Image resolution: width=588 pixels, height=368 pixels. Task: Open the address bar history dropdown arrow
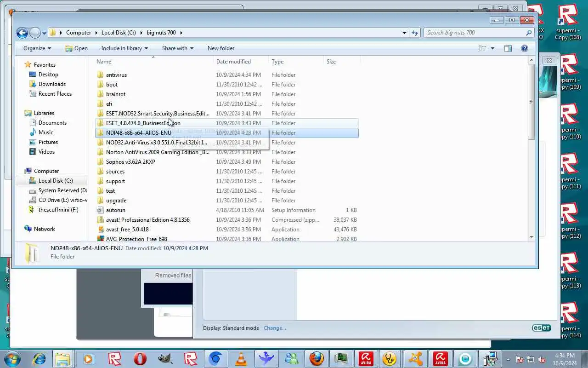[404, 33]
